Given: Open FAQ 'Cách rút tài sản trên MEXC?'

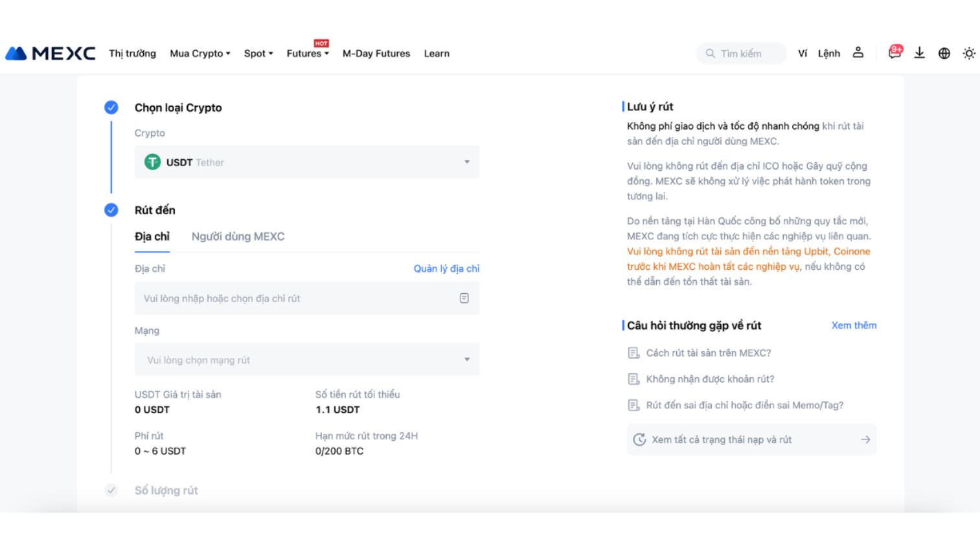Looking at the screenshot, I should point(709,353).
